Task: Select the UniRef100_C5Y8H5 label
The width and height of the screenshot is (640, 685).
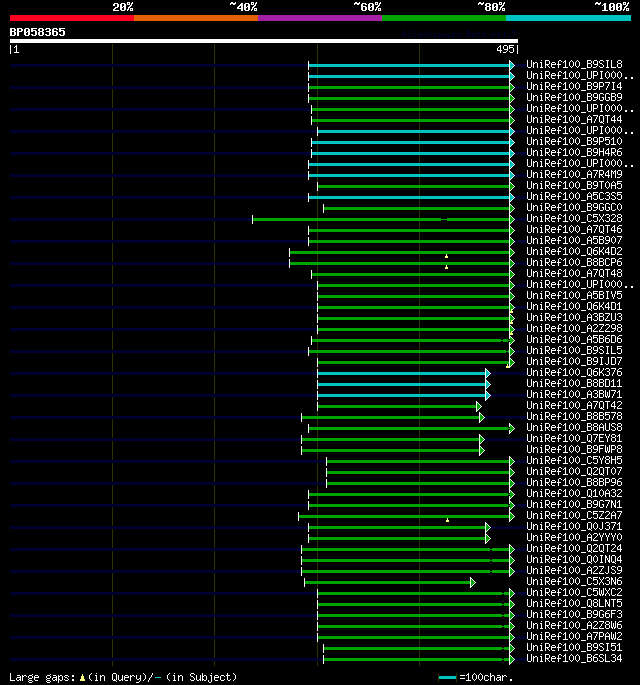Action: pyautogui.click(x=574, y=460)
